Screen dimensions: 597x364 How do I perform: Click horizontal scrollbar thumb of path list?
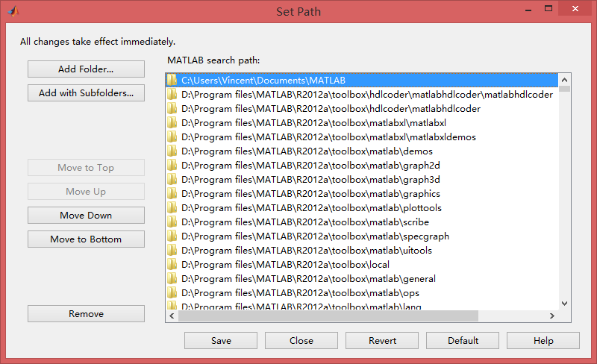(328, 316)
